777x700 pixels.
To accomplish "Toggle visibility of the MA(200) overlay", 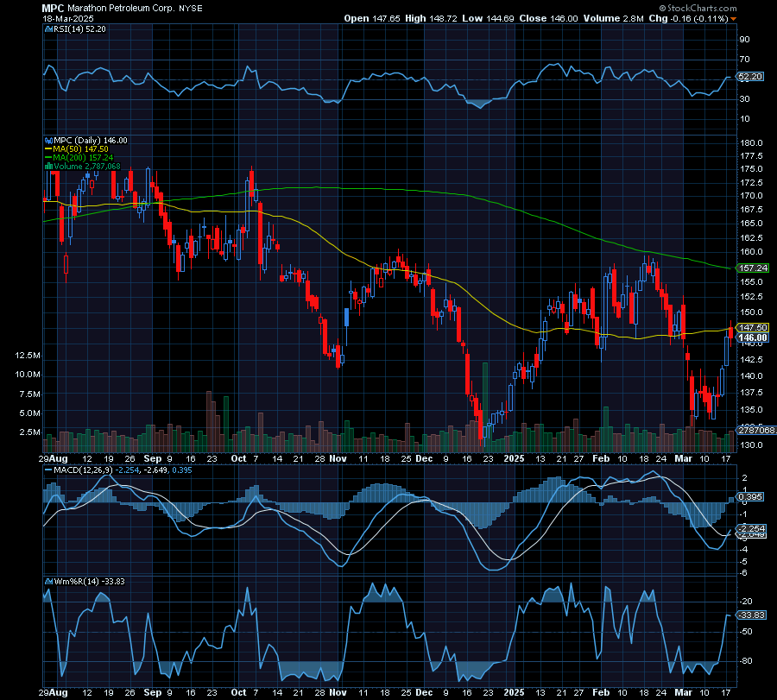I will pyautogui.click(x=47, y=156).
